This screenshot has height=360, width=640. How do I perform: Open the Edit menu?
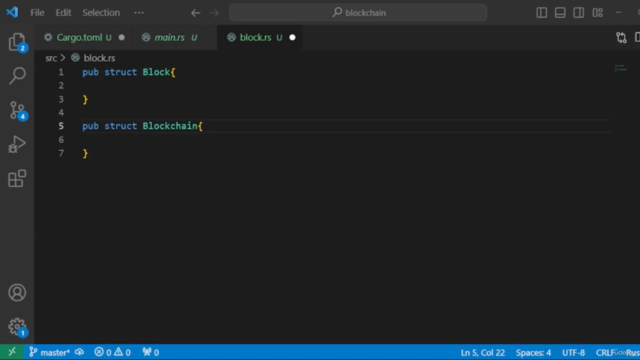[x=63, y=13]
